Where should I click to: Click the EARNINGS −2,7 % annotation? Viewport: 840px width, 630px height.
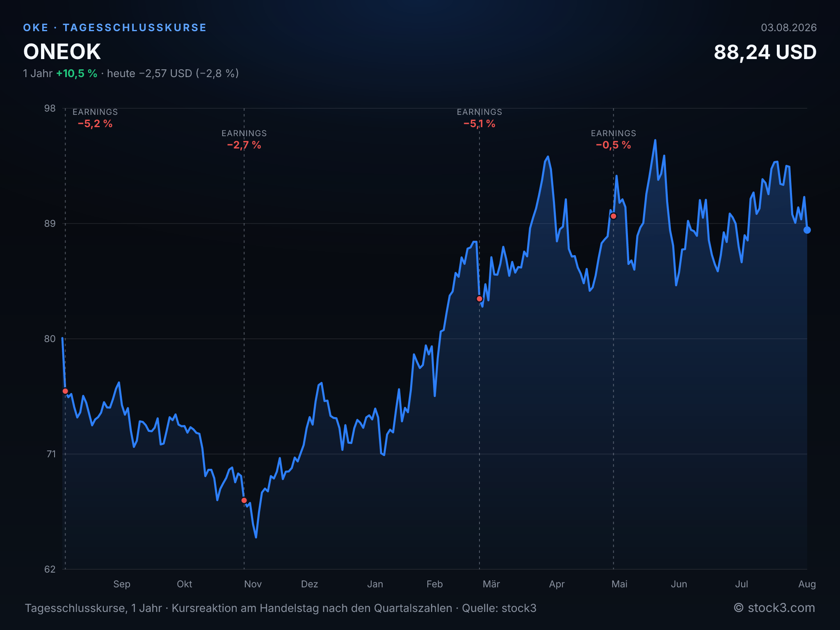tap(244, 139)
